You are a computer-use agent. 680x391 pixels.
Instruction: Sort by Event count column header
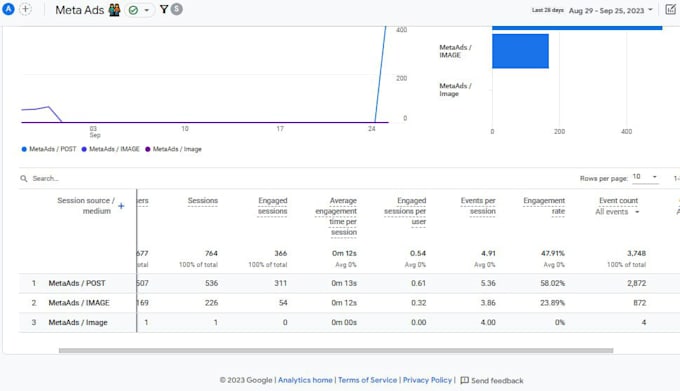(x=618, y=201)
